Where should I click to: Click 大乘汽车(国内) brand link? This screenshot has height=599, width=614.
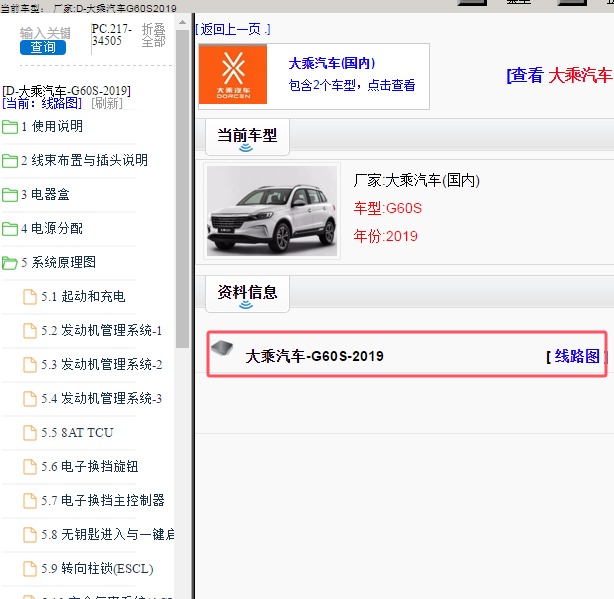332,63
